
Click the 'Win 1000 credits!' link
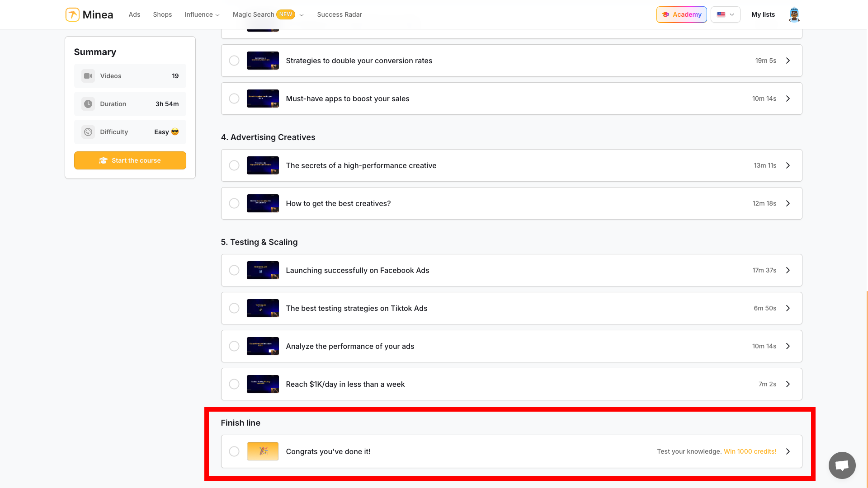click(x=750, y=451)
